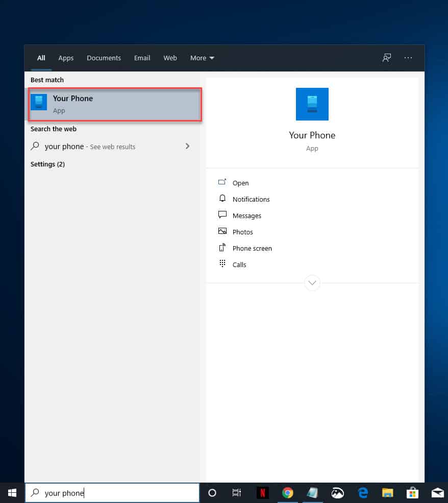Switch to the Documents tab
The width and height of the screenshot is (448, 503).
pos(104,58)
